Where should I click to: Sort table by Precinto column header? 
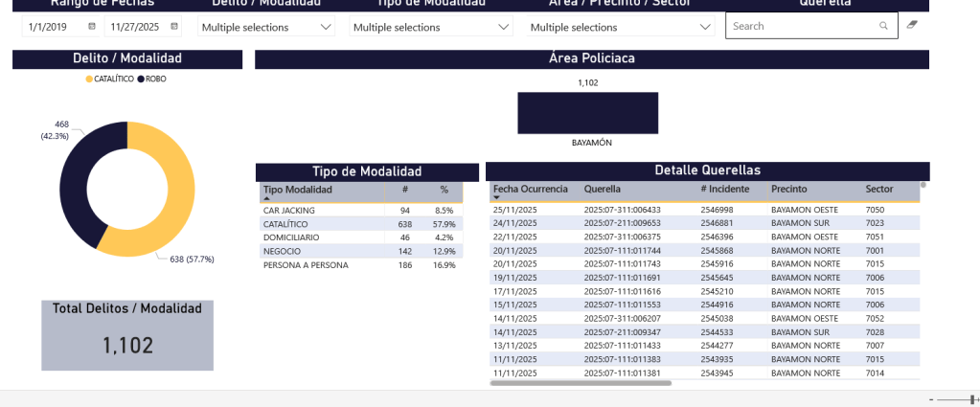point(788,189)
